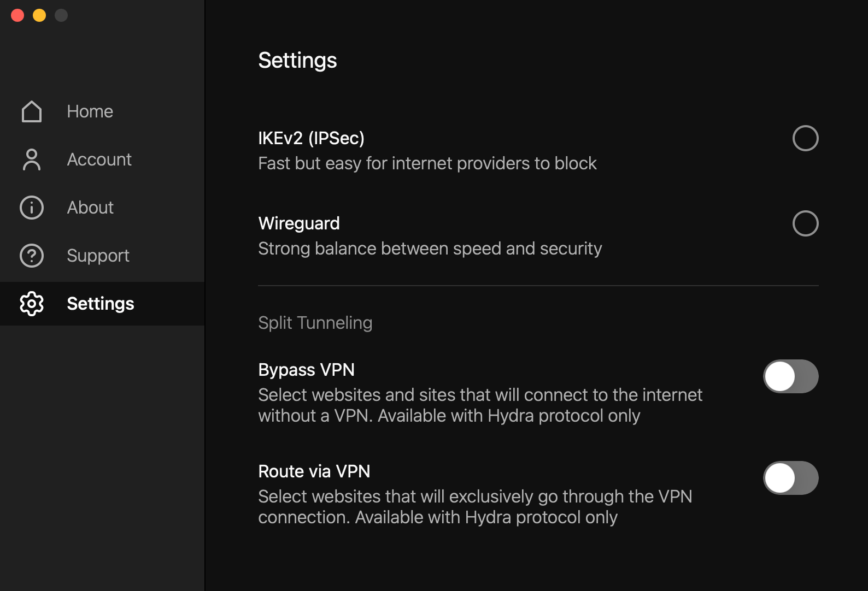Click the yellow minimize window button
The width and height of the screenshot is (868, 591).
coord(39,15)
